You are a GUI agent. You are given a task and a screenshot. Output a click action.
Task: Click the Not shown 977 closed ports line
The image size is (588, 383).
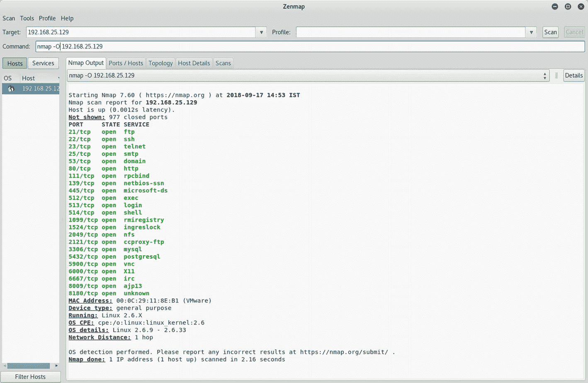click(118, 117)
